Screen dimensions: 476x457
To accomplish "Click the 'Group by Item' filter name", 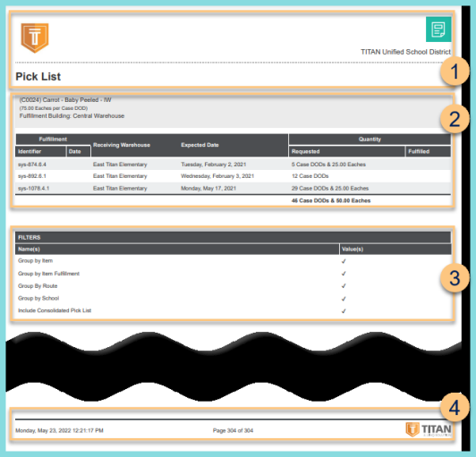I will [36, 260].
